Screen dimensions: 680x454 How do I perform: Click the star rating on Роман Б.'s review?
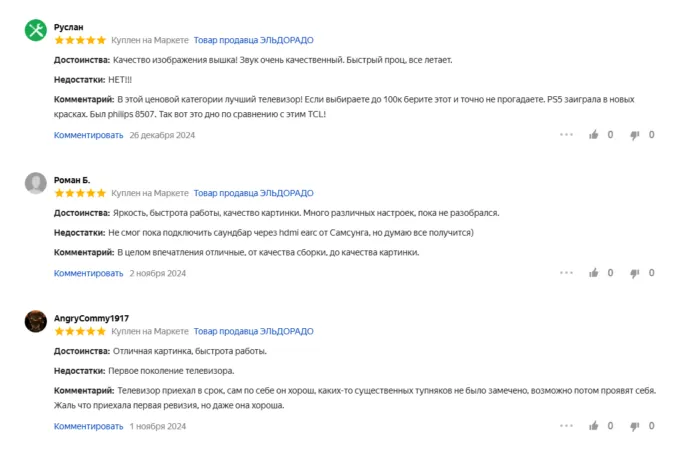(x=80, y=193)
